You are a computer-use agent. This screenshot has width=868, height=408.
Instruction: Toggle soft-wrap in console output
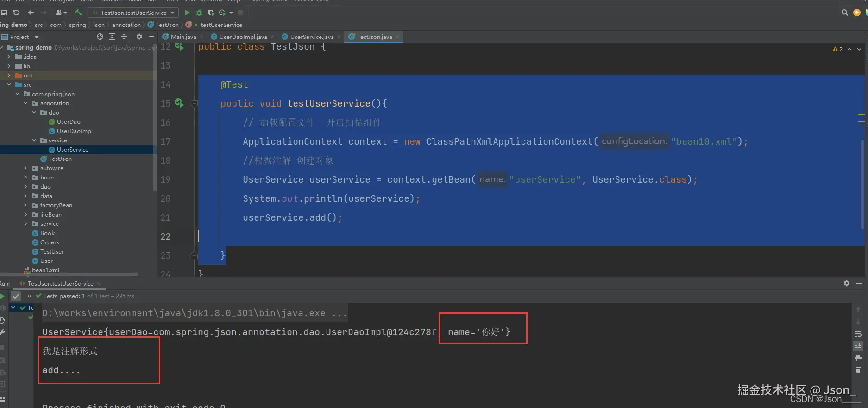[x=858, y=334]
